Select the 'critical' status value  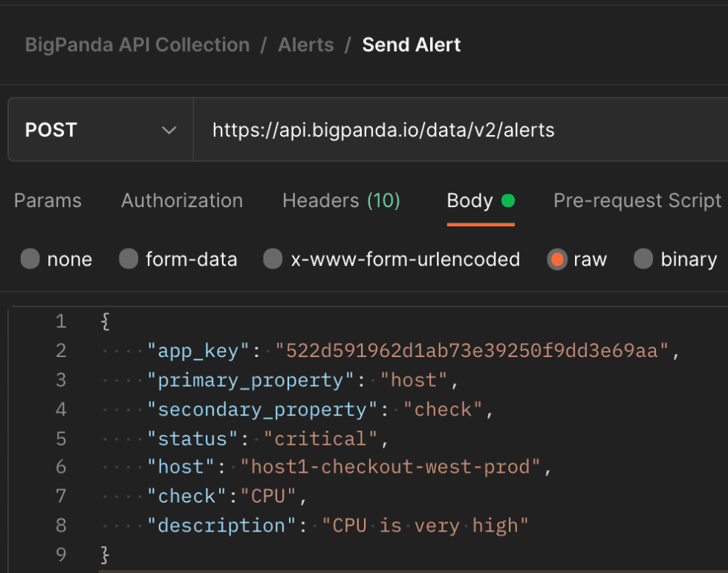(x=321, y=439)
